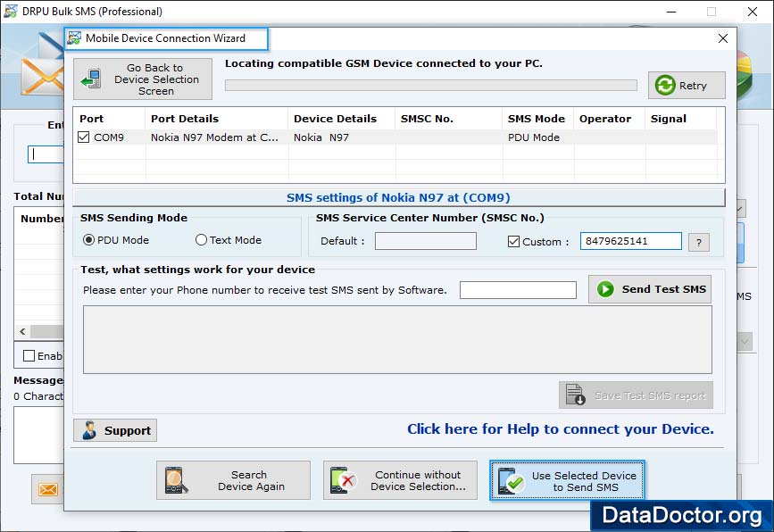Click the Custom SMSC number field showing 8479625141

(631, 241)
